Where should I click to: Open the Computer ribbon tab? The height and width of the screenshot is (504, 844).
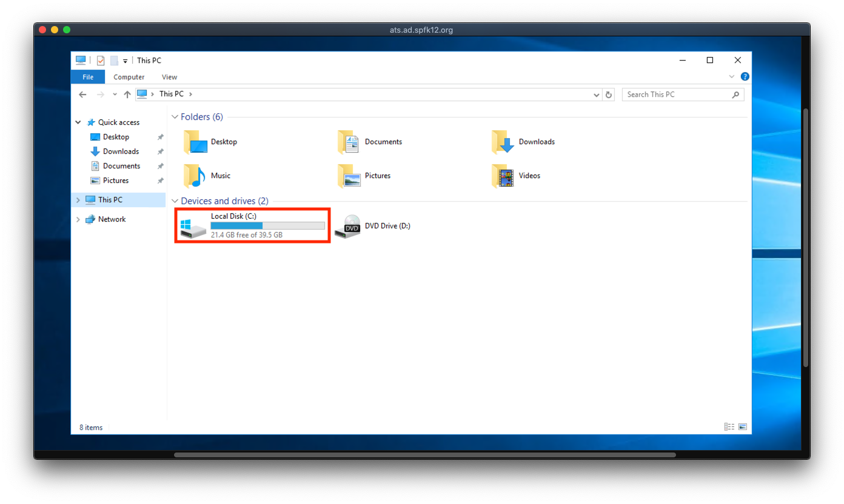(129, 77)
